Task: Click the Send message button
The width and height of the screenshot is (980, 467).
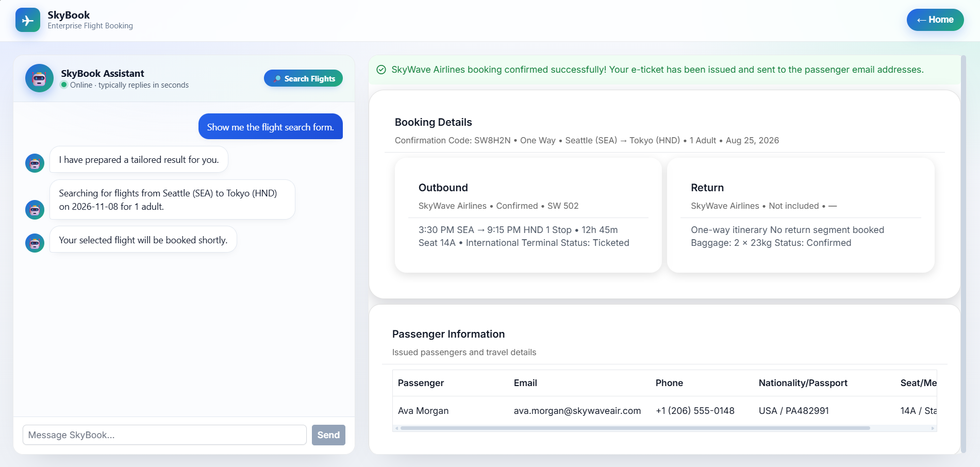Action: (x=328, y=435)
